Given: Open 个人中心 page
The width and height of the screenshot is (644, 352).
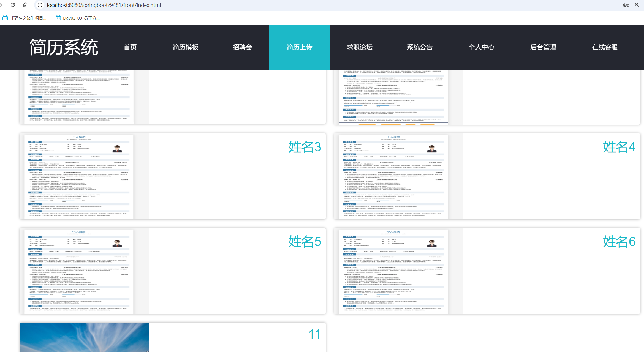Looking at the screenshot, I should [x=482, y=47].
